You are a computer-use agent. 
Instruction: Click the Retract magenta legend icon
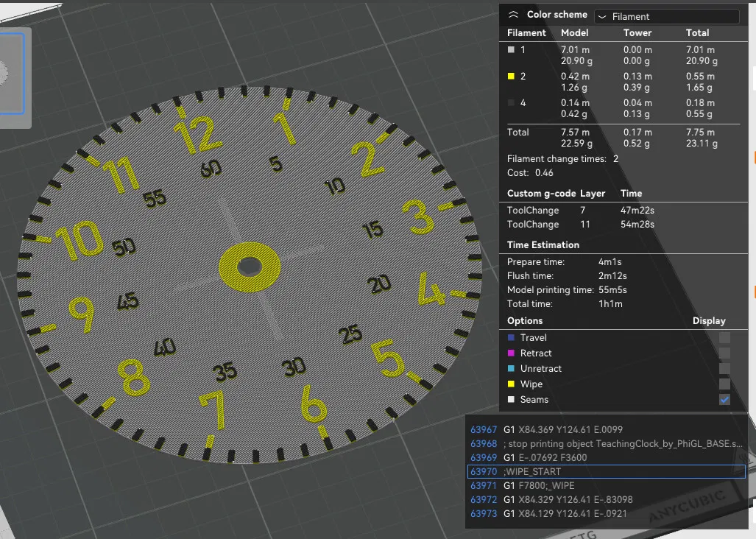[x=511, y=353]
